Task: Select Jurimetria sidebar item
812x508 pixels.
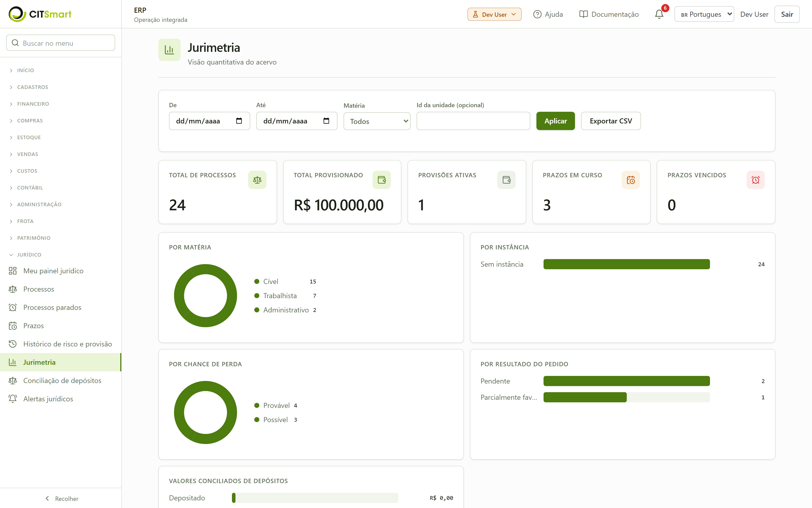Action: 60,362
